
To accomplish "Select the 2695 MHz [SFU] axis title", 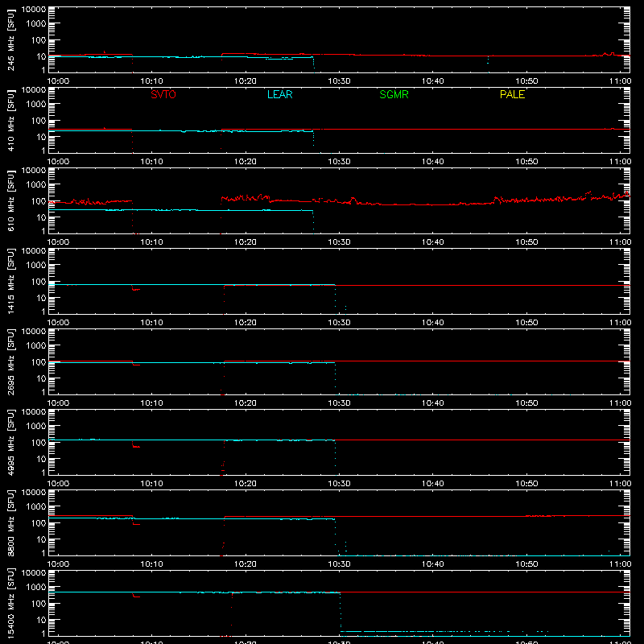I will (x=11, y=361).
